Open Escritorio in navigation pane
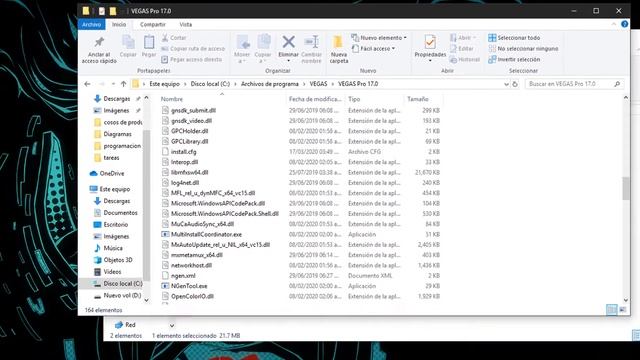640x360 pixels. [x=111, y=225]
